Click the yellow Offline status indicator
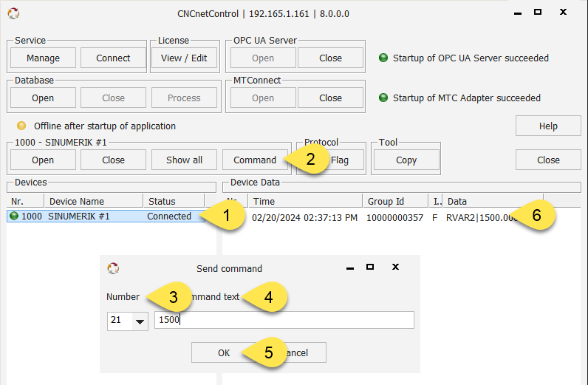 coord(21,126)
